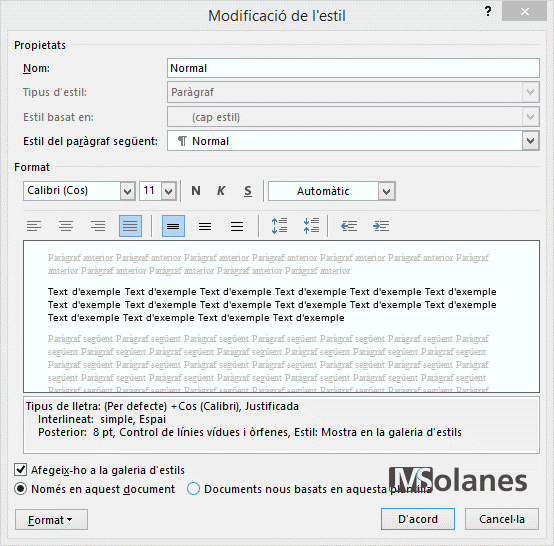Open the Format menu button

[x=51, y=519]
